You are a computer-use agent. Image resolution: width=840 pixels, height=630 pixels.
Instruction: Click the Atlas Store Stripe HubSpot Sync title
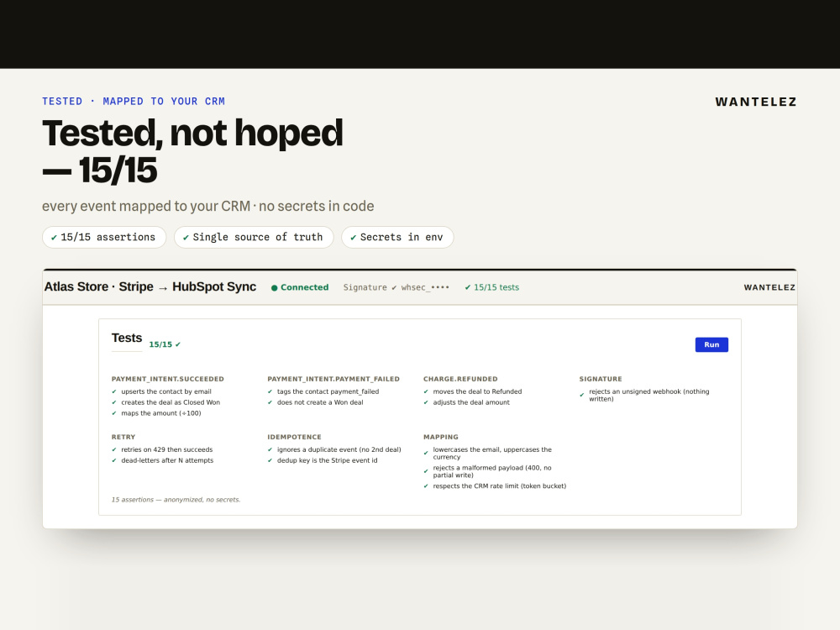point(150,286)
